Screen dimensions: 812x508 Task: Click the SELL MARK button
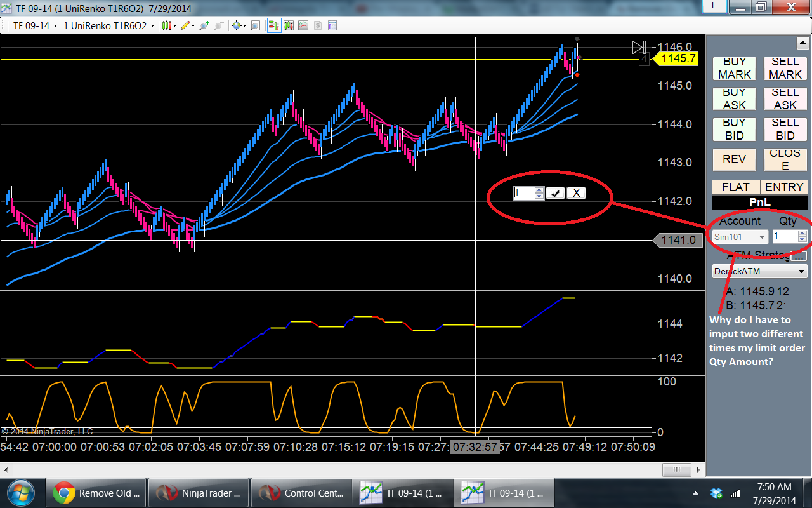coord(785,69)
